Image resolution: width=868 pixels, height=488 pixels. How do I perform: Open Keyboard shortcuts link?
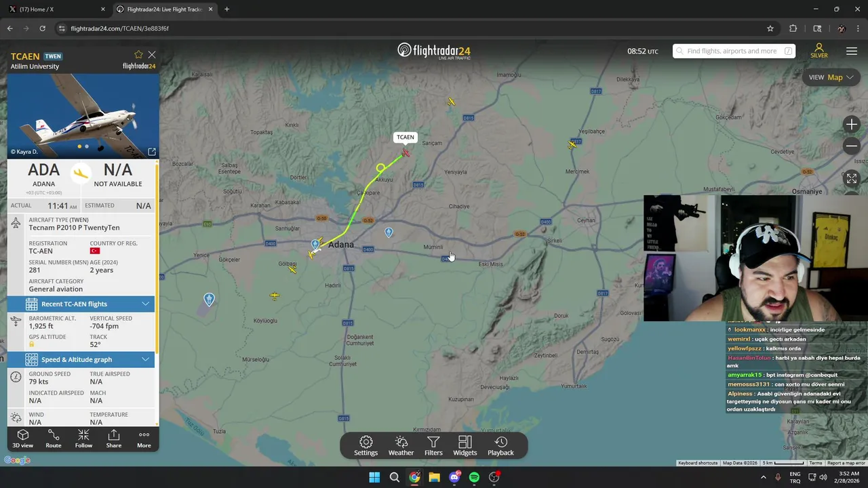(698, 463)
